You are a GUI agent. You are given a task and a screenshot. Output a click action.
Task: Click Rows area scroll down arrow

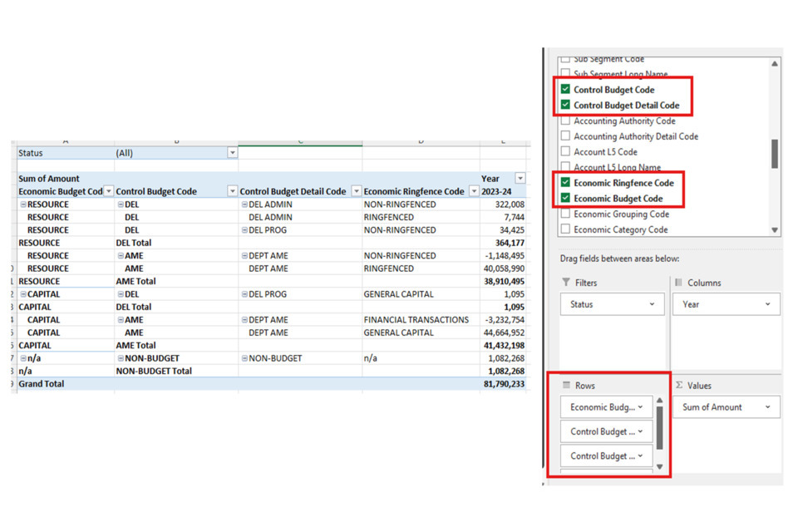click(x=660, y=467)
